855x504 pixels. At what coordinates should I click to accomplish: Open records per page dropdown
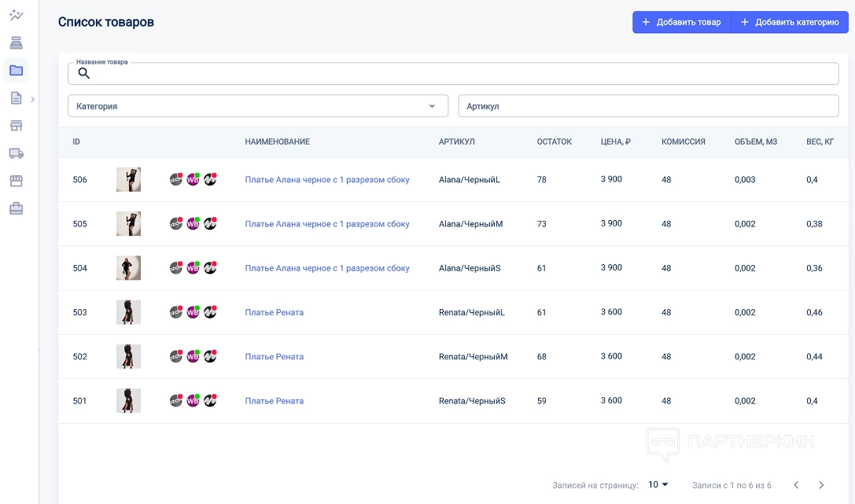(x=658, y=485)
